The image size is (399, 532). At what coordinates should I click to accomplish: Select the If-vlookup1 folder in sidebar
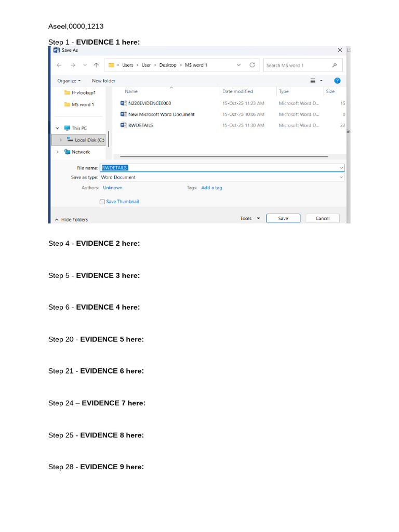(80, 92)
